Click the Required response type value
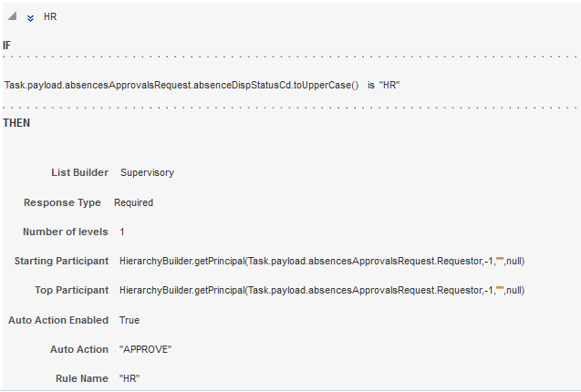The height and width of the screenshot is (392, 581). [x=133, y=202]
